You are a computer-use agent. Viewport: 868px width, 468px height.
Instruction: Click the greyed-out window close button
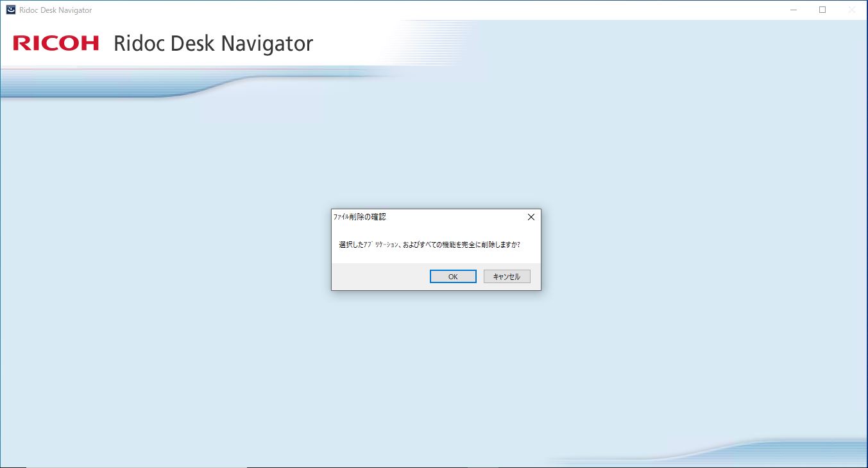[x=852, y=10]
